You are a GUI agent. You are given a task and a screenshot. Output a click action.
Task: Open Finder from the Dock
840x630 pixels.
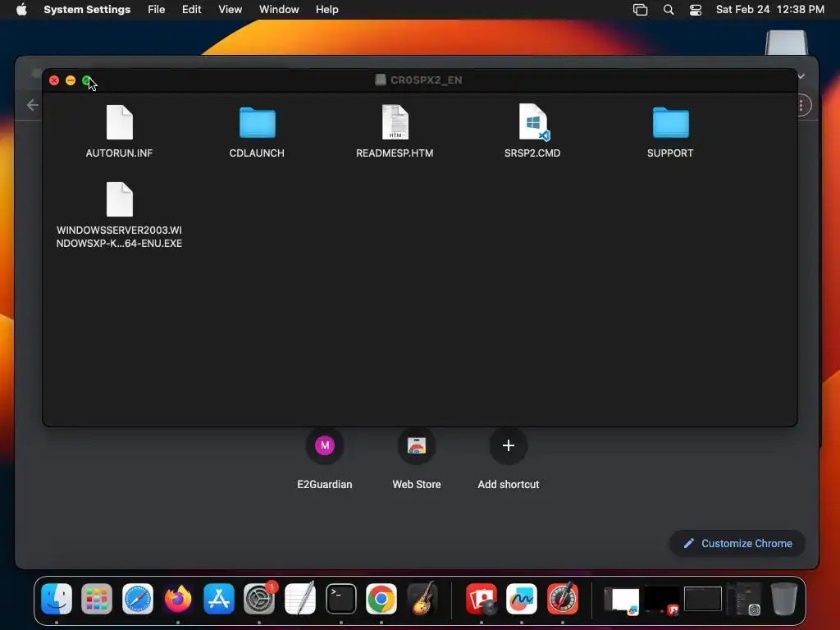[57, 598]
